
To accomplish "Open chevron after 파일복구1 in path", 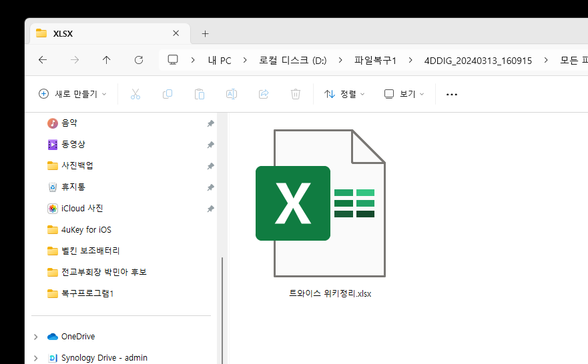I will (x=410, y=60).
